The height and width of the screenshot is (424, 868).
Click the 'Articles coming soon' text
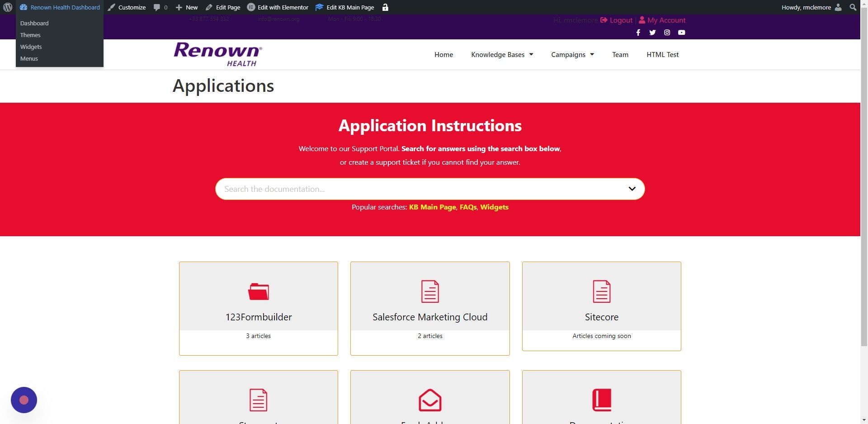point(602,336)
